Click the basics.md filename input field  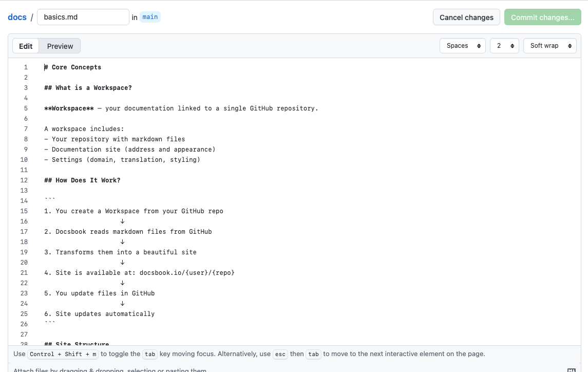coord(83,17)
